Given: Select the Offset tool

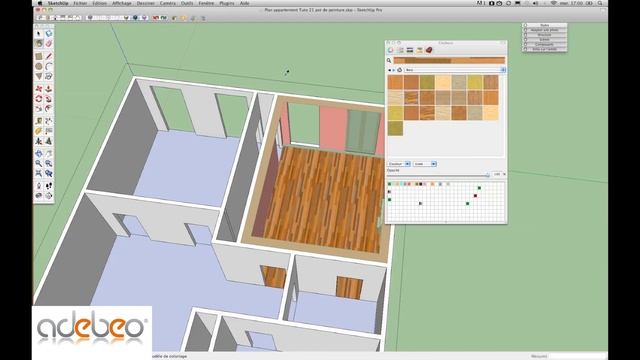Looking at the screenshot, I should click(x=49, y=109).
